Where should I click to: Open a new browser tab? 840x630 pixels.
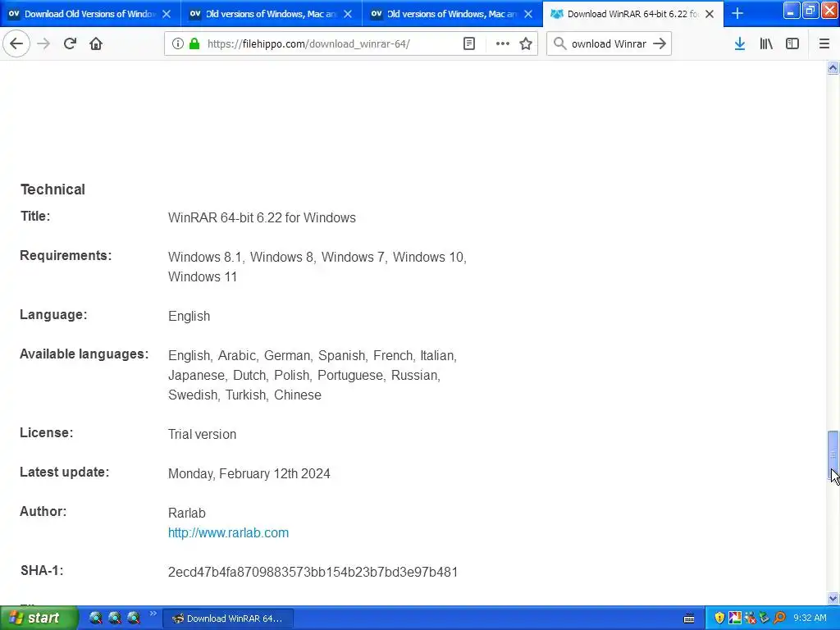737,13
